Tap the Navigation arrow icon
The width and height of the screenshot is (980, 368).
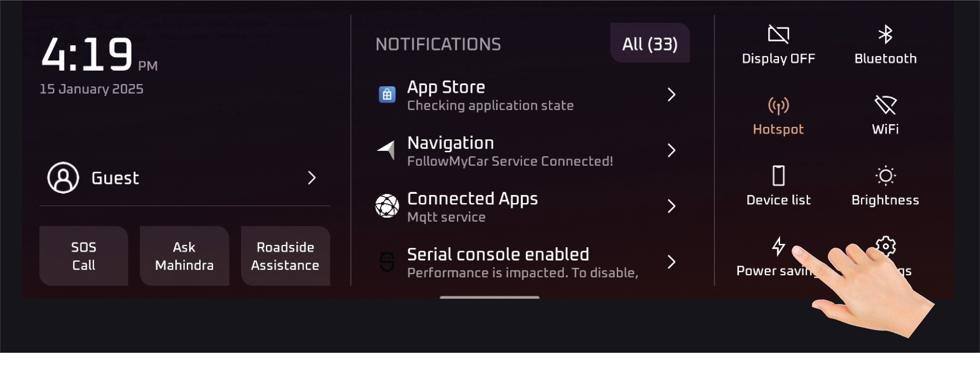click(386, 150)
